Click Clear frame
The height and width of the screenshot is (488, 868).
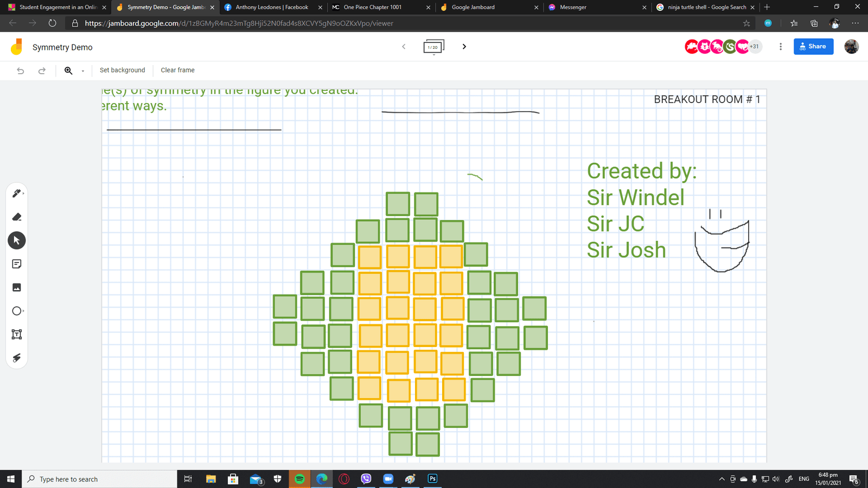click(177, 70)
